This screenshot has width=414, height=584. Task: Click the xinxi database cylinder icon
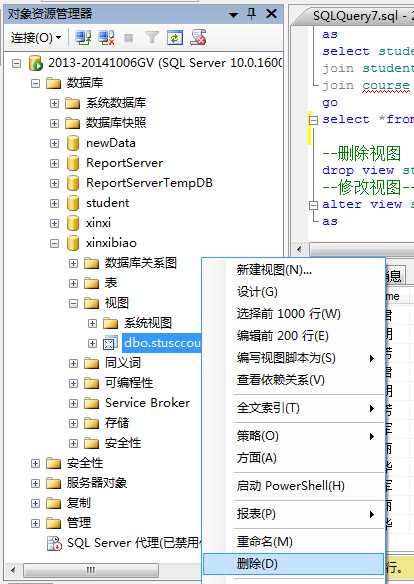pos(73,223)
